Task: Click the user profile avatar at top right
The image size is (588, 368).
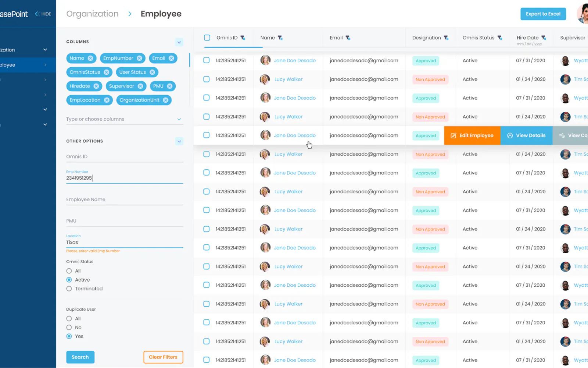Action: 583,14
